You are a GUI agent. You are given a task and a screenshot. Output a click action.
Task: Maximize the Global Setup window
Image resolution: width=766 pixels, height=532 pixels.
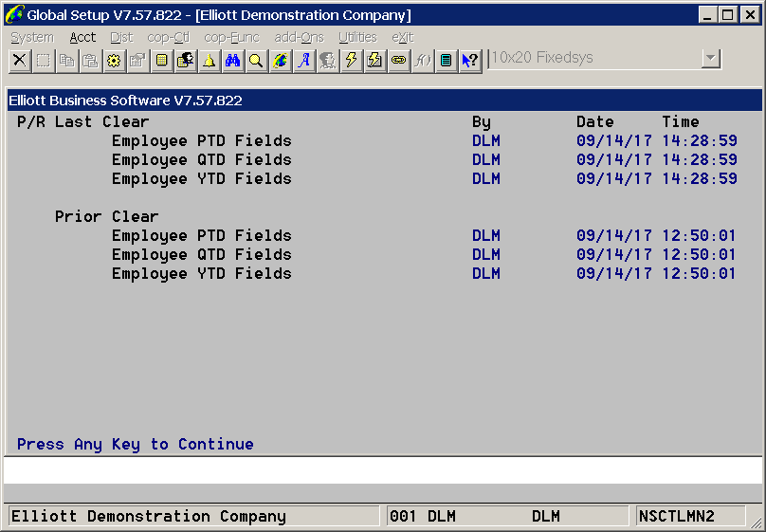point(727,14)
